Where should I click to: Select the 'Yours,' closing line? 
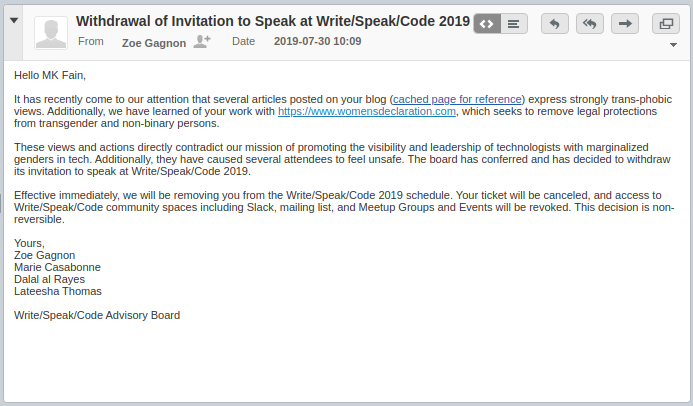click(29, 243)
